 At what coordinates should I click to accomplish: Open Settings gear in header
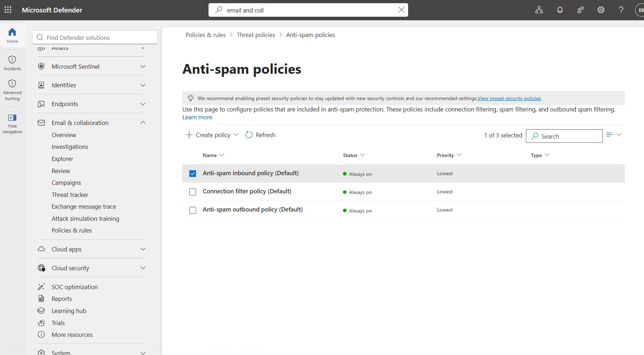point(601,10)
